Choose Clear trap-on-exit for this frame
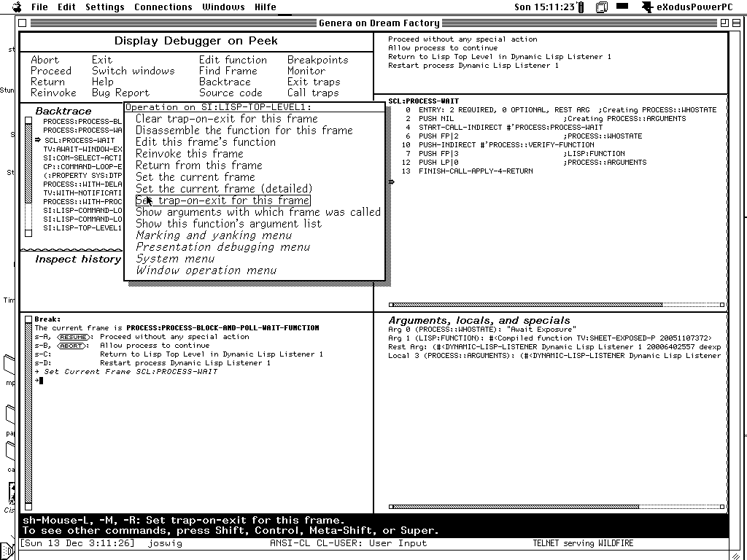The width and height of the screenshot is (747, 560). [227, 119]
